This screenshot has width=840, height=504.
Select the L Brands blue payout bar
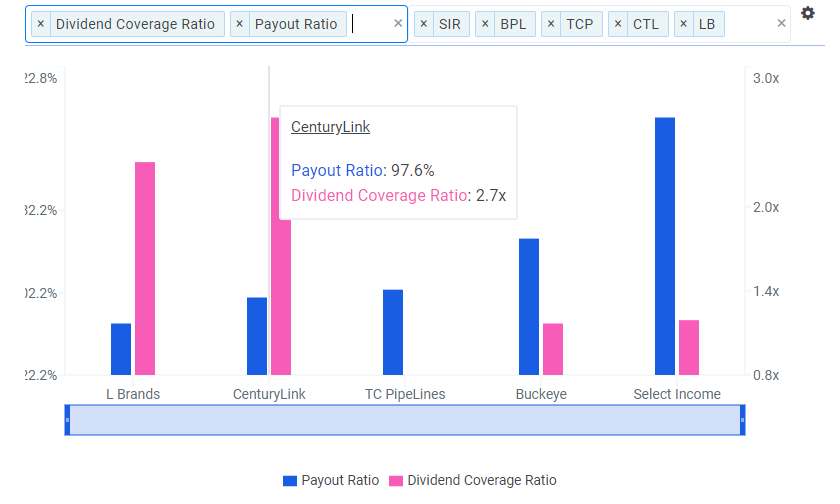point(121,349)
